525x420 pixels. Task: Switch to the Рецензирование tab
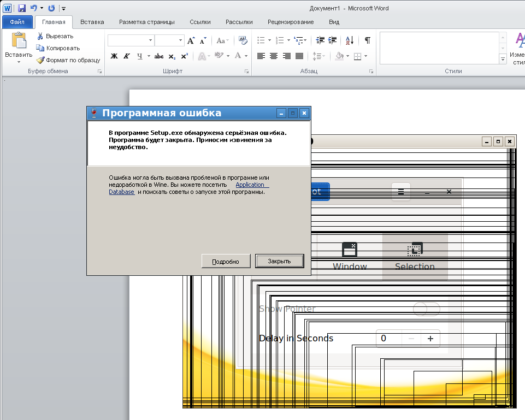coord(291,22)
